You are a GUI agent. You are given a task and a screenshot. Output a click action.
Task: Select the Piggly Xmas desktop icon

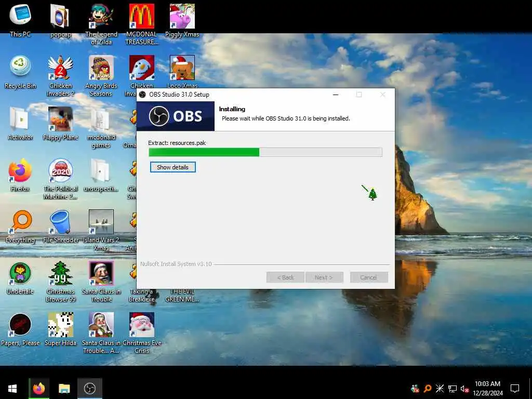[x=182, y=20]
